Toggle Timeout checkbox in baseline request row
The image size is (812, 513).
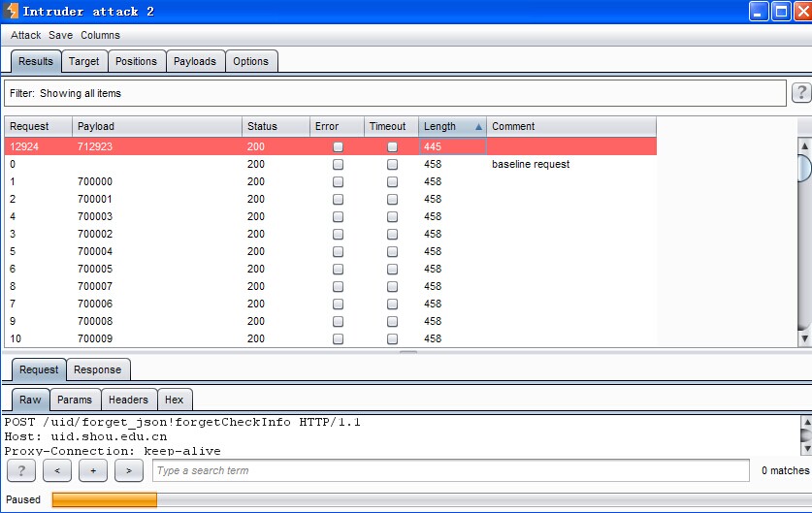click(x=393, y=165)
